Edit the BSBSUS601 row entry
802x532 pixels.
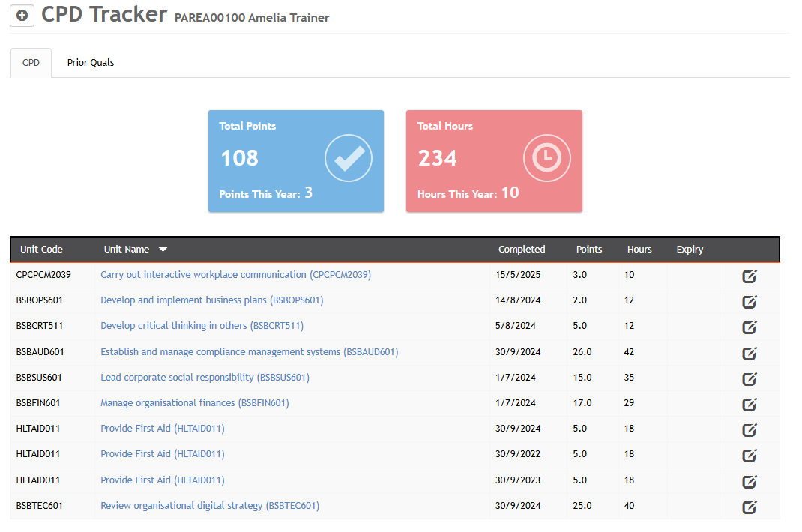pyautogui.click(x=750, y=379)
